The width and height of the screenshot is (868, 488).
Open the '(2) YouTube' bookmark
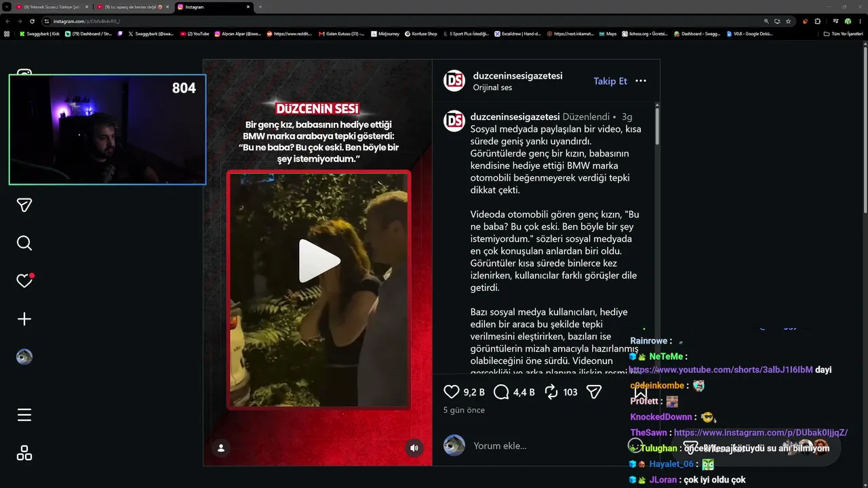(195, 33)
